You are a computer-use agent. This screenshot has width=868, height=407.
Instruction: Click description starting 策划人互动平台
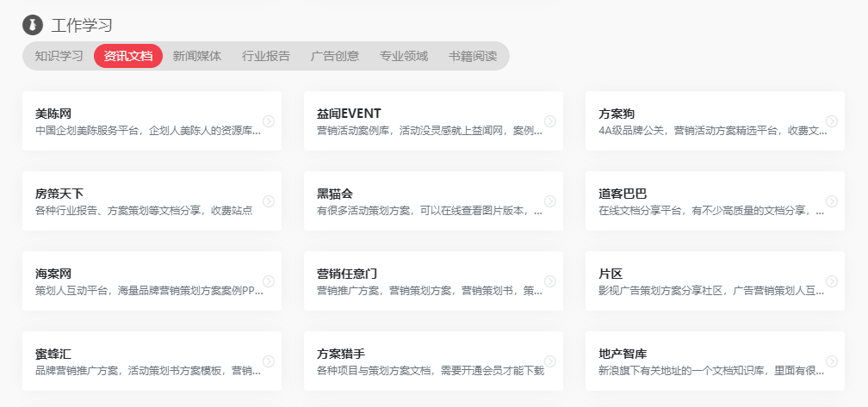pos(149,292)
